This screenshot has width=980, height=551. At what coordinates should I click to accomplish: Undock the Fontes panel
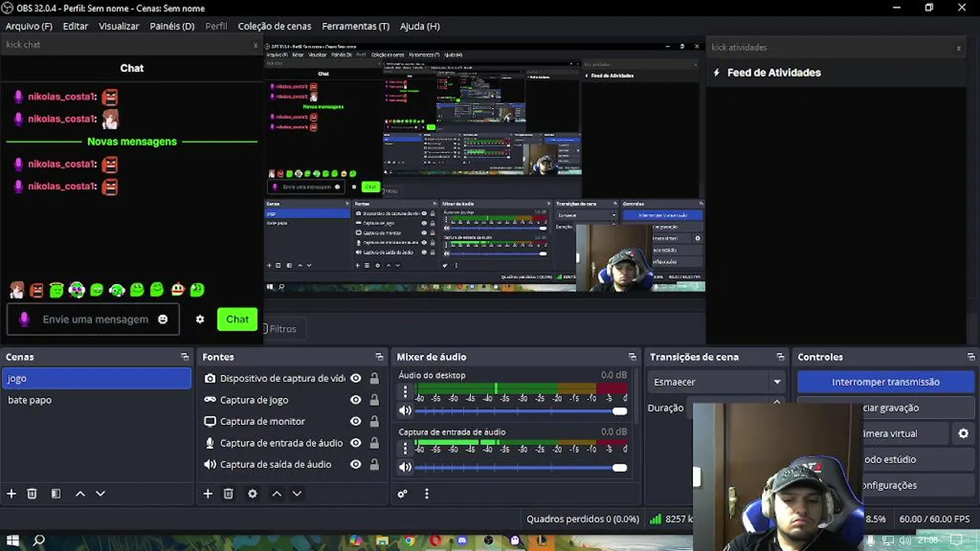379,357
